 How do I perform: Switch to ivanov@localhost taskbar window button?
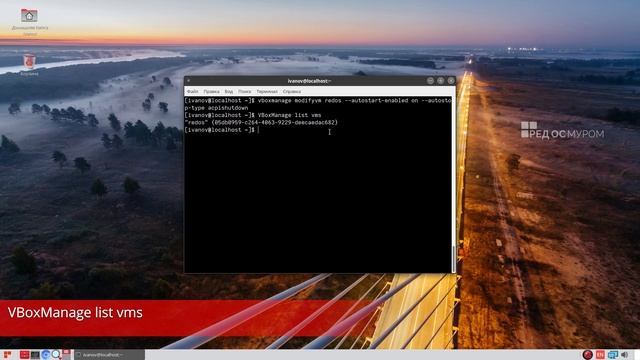[109, 355]
